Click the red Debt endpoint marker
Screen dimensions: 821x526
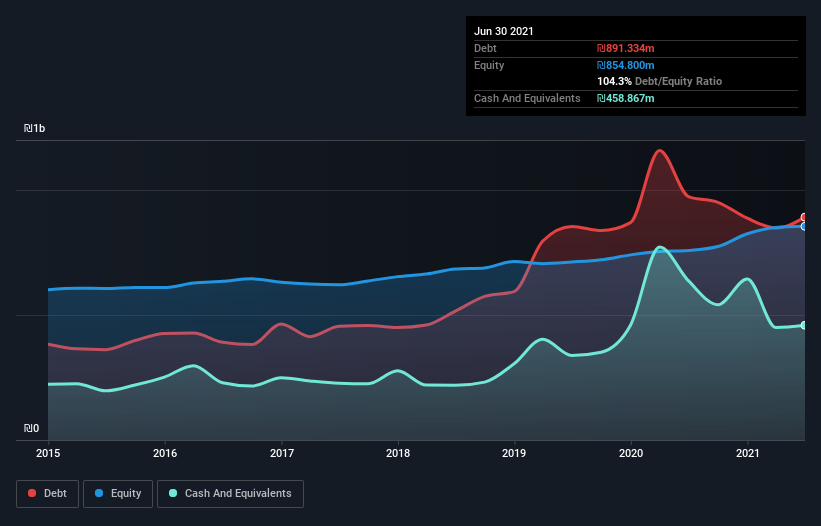[804, 217]
